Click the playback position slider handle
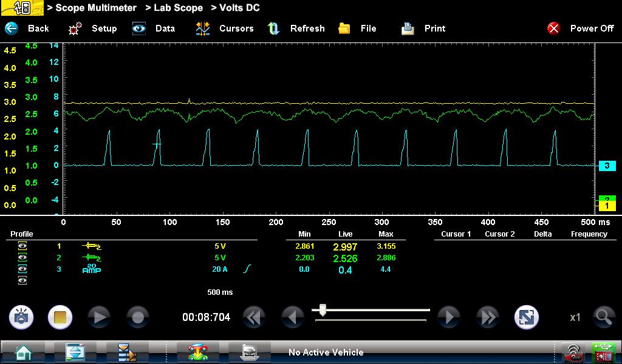 click(x=323, y=310)
